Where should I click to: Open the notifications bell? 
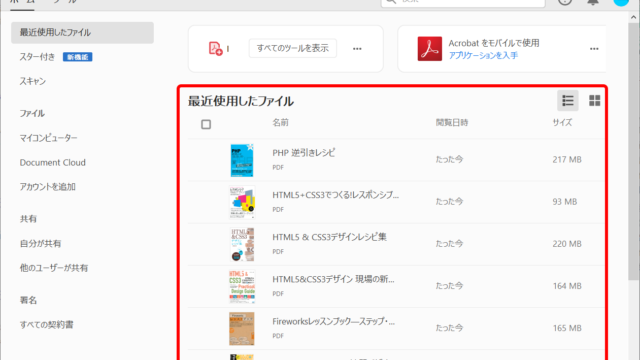coord(593,2)
